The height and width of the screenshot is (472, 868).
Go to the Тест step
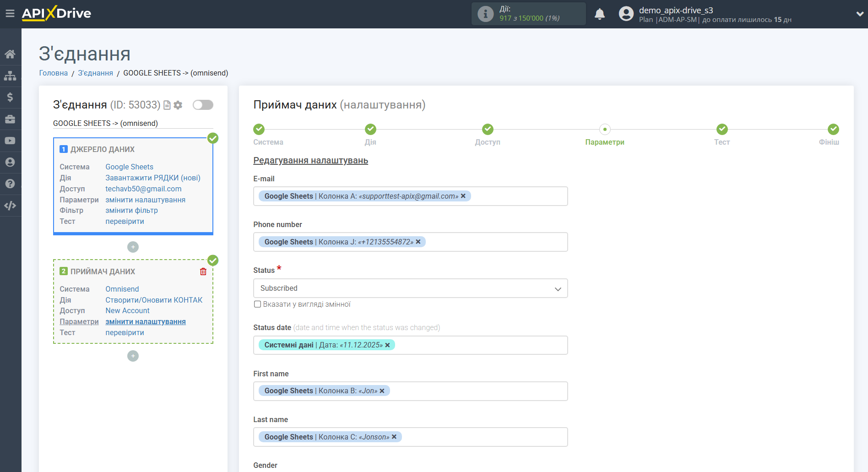pyautogui.click(x=722, y=130)
